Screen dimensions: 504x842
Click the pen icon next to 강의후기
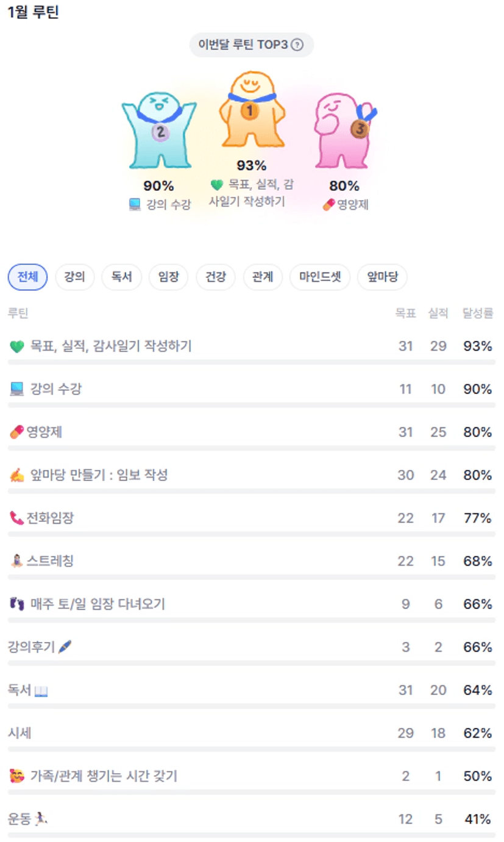point(65,647)
